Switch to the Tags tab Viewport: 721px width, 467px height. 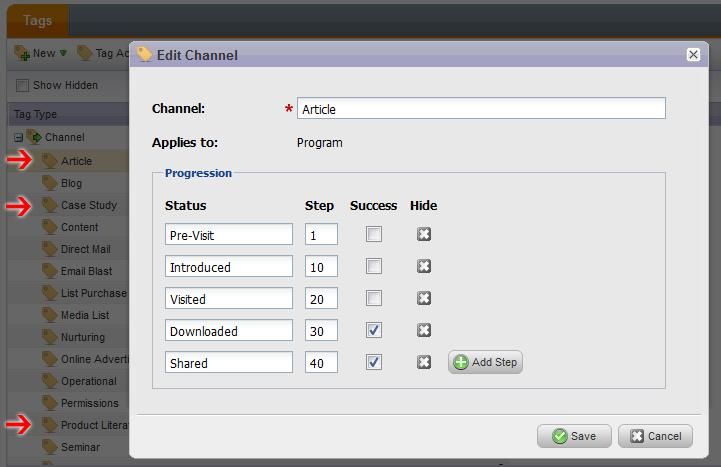pyautogui.click(x=37, y=20)
